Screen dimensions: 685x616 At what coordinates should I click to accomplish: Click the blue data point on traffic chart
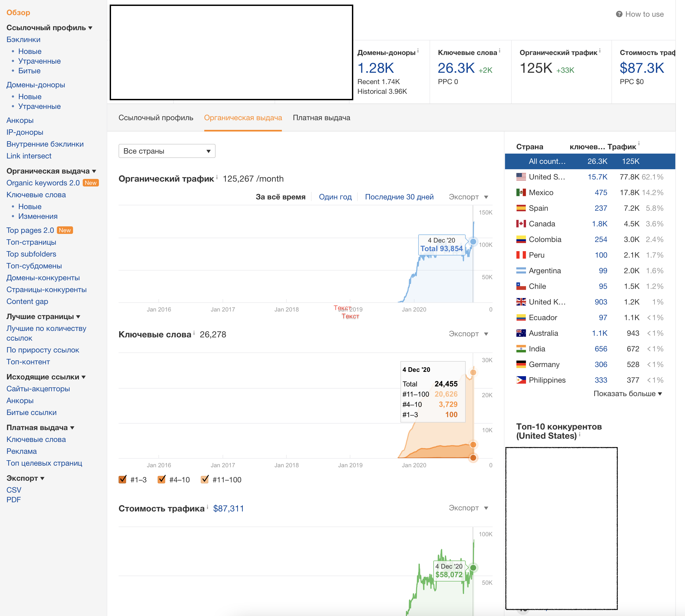point(473,242)
